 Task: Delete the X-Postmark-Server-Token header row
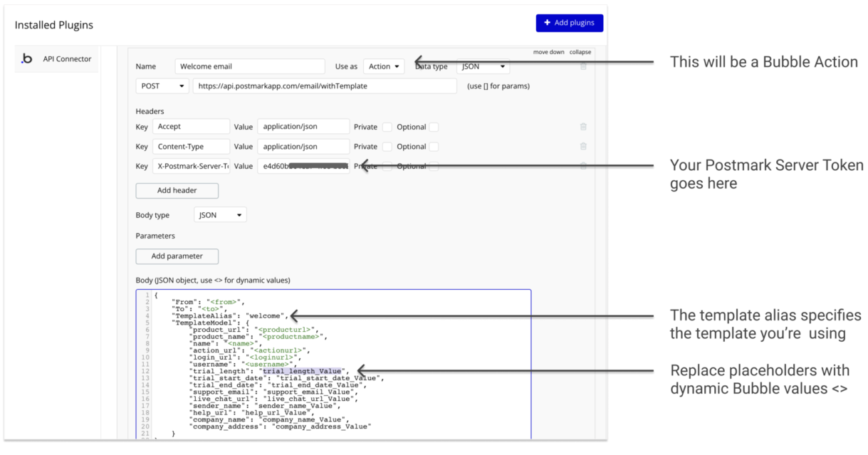(583, 165)
